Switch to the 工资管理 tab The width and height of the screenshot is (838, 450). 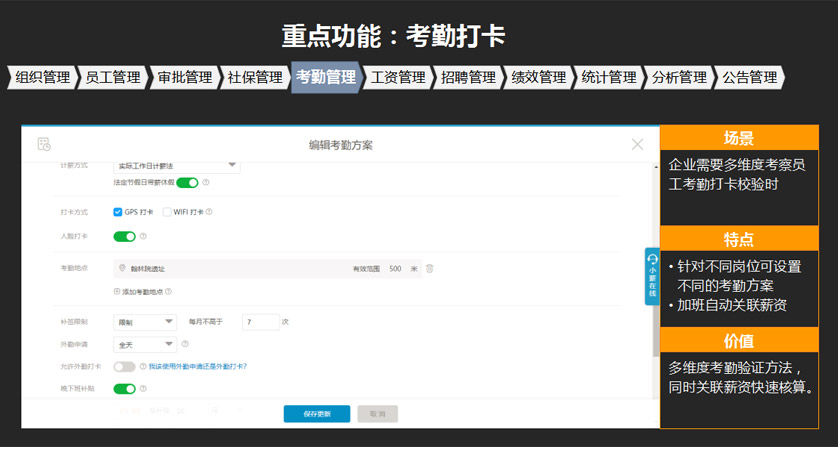398,77
